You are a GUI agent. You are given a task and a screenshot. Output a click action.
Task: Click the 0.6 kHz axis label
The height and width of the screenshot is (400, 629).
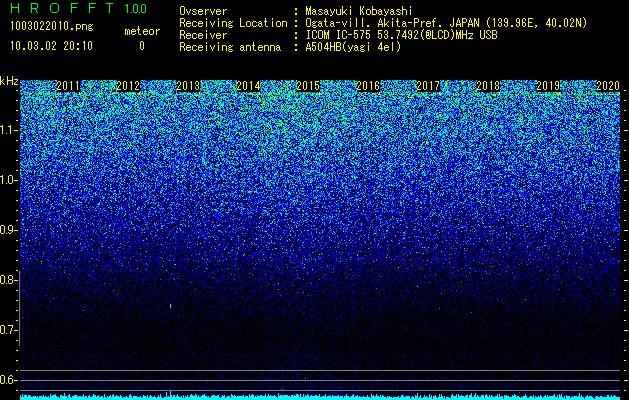pyautogui.click(x=8, y=380)
